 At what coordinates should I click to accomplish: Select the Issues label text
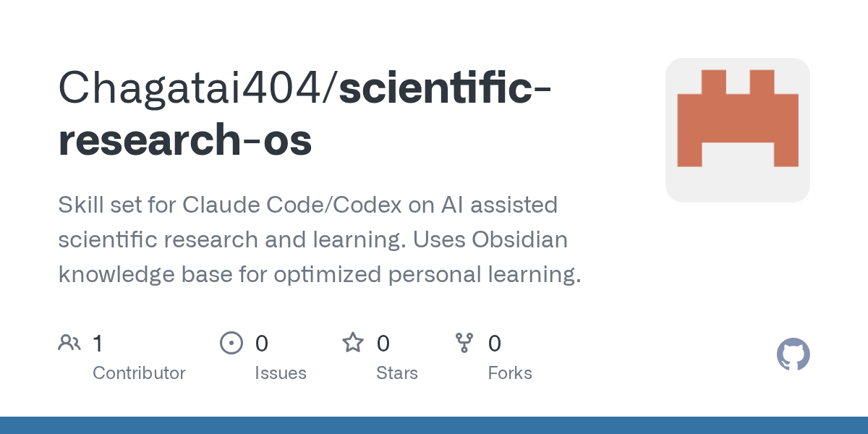click(281, 373)
